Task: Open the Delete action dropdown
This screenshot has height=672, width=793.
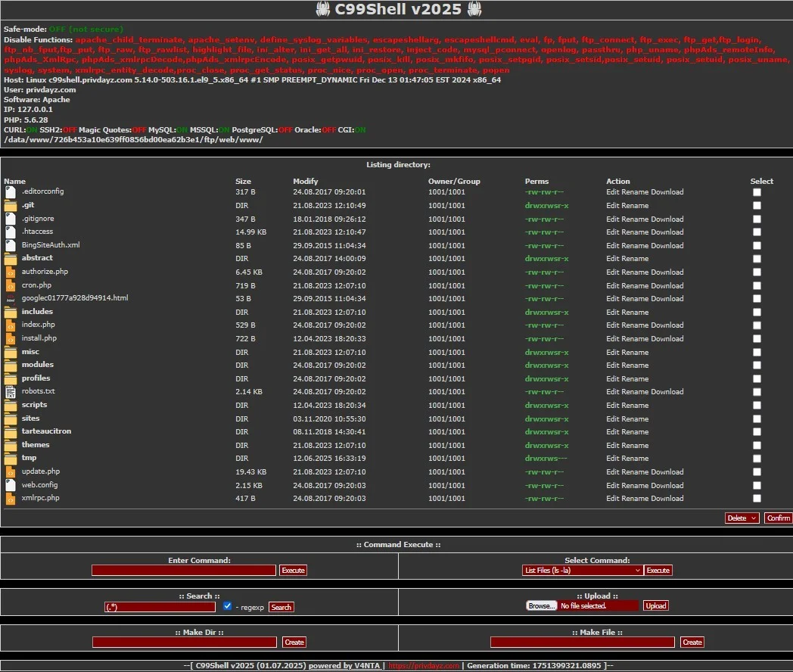Action: (x=742, y=518)
